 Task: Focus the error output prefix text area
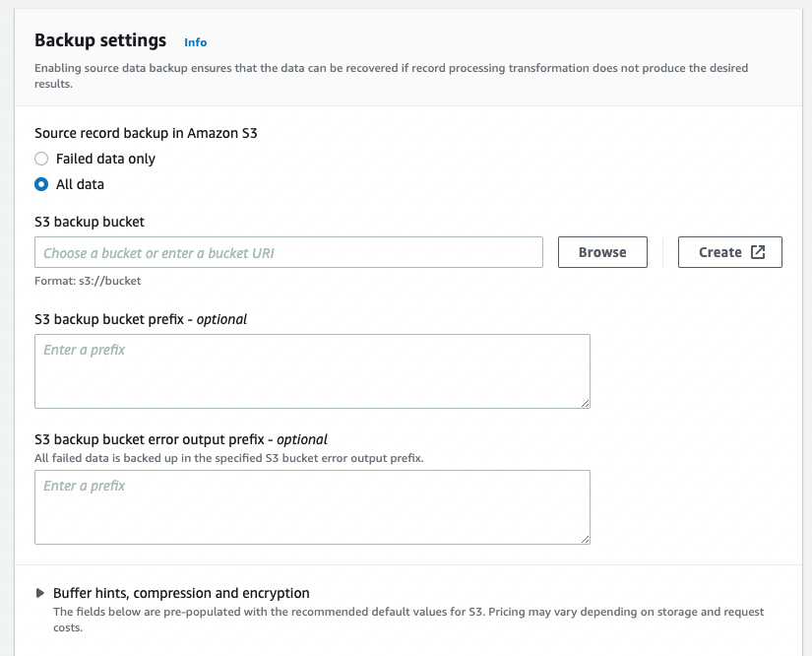tap(312, 506)
